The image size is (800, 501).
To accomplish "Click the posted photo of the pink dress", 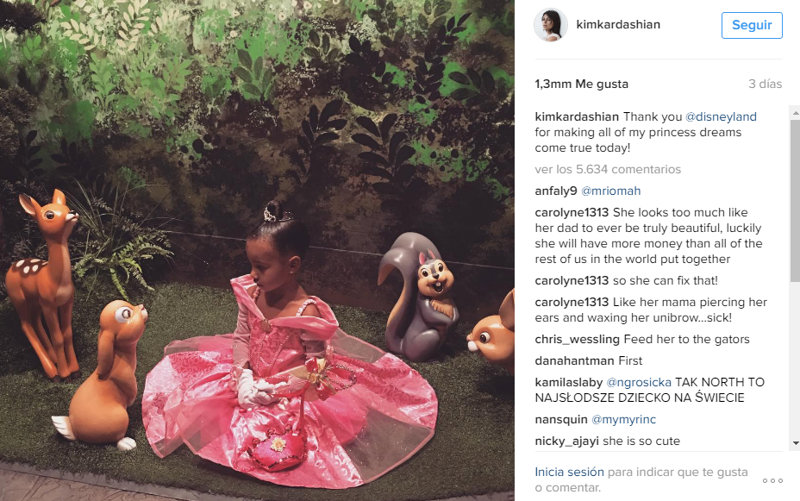I will (x=257, y=250).
